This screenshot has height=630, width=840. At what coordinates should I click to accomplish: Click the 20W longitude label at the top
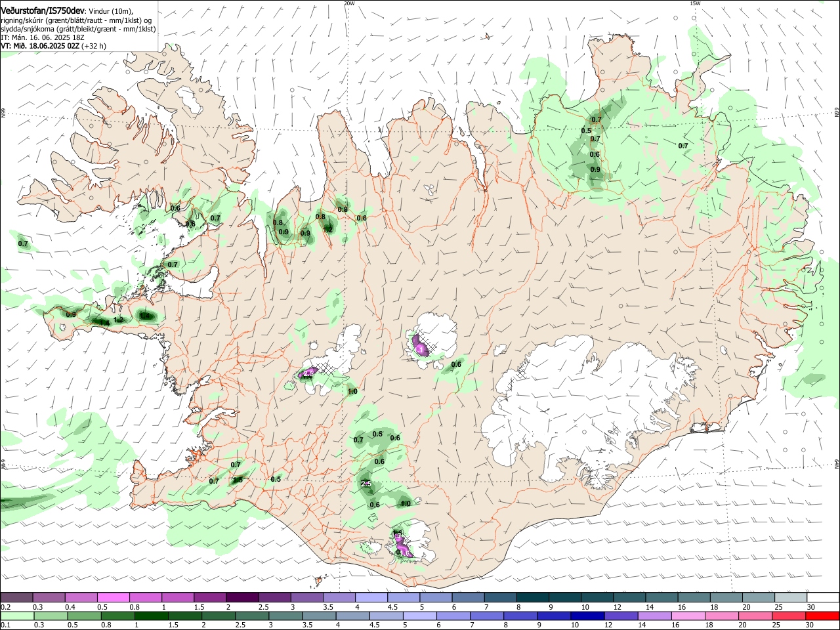[x=349, y=3]
